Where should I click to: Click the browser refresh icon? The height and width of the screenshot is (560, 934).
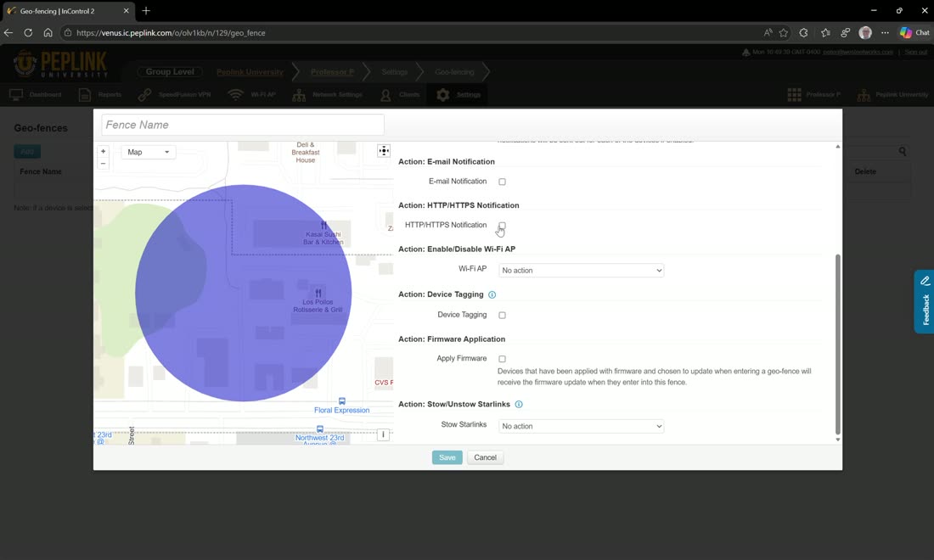click(28, 33)
